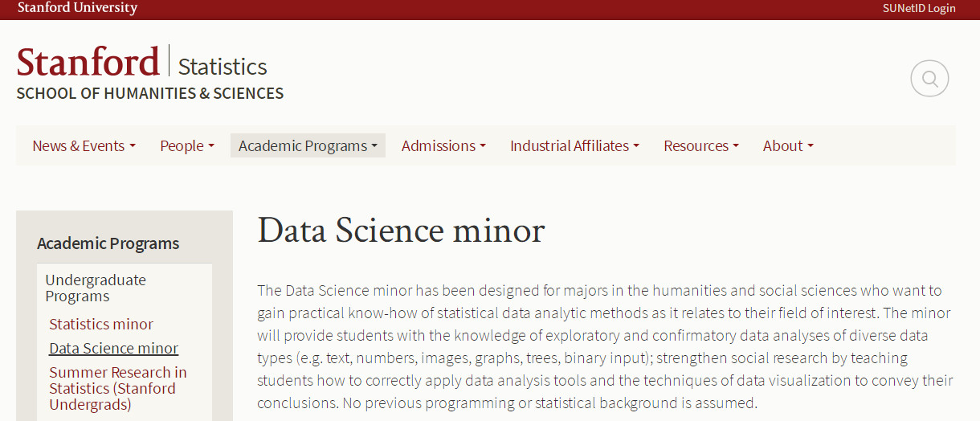Open the Resources menu
The image size is (980, 421).
pos(700,145)
